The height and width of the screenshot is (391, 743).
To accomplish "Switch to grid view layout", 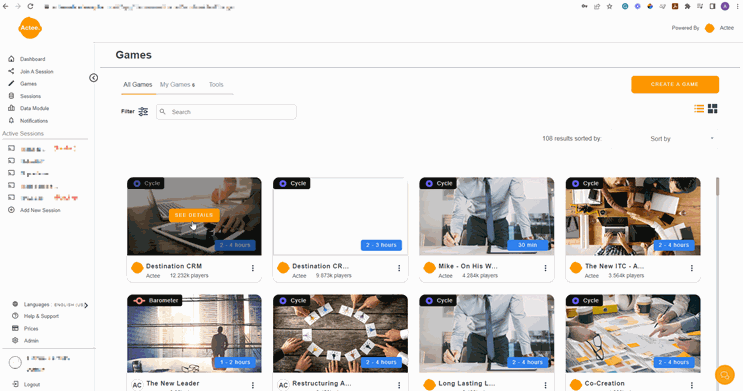I will click(713, 109).
